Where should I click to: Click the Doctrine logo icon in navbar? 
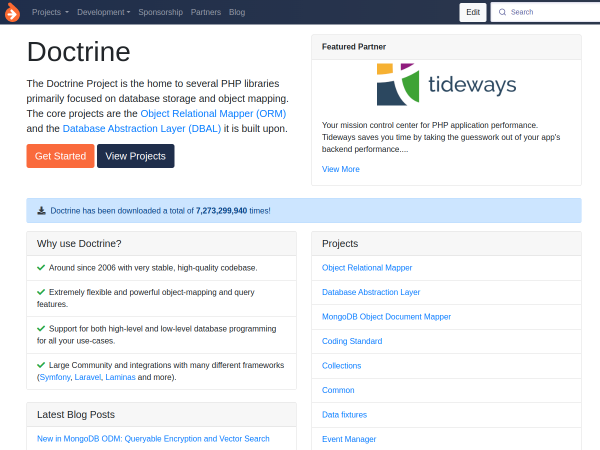(x=12, y=12)
